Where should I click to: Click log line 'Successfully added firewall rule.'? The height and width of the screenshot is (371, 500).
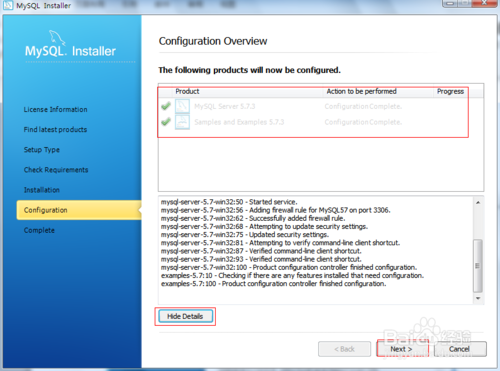click(253, 218)
